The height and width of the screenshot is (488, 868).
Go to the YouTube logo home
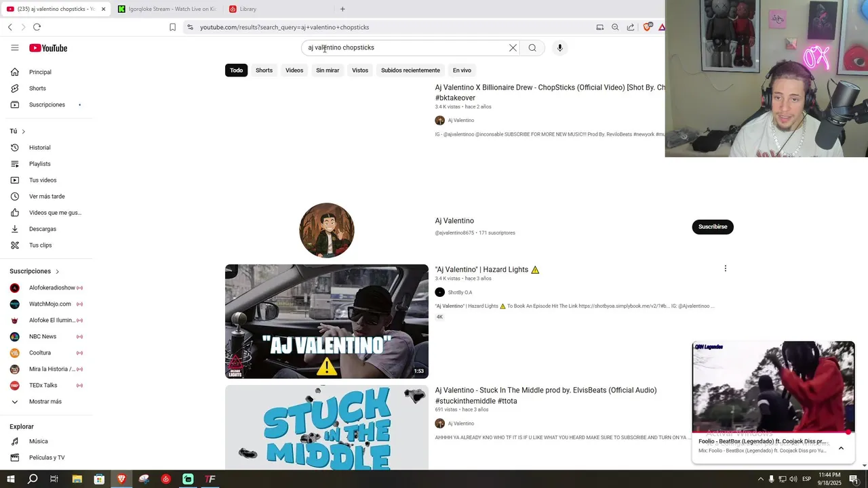pyautogui.click(x=48, y=48)
